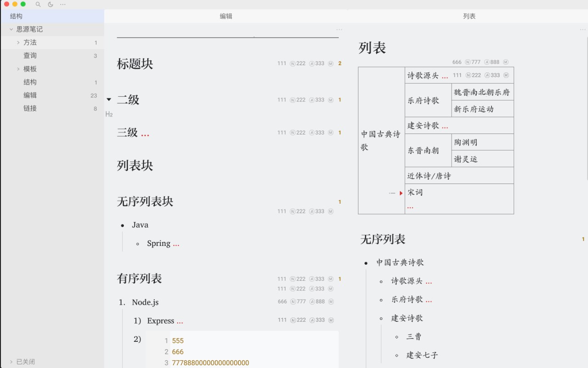
Task: Switch to the 列表 tab
Action: (469, 16)
